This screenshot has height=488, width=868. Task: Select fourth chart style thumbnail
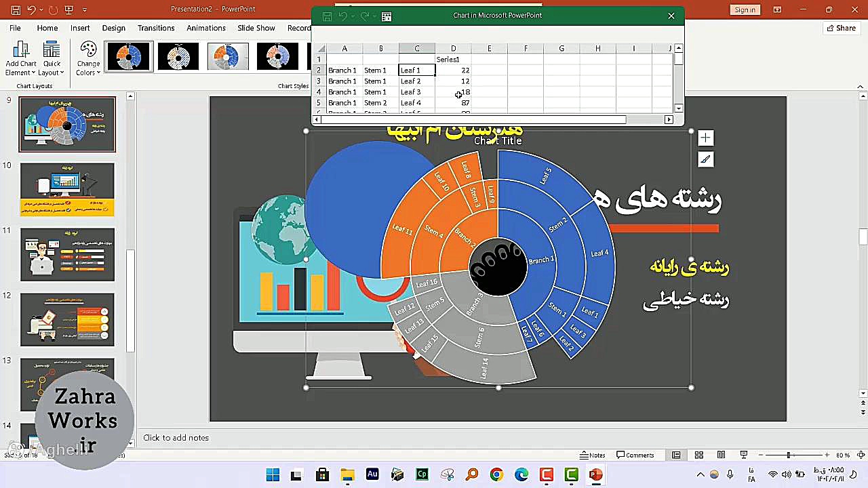tap(277, 56)
